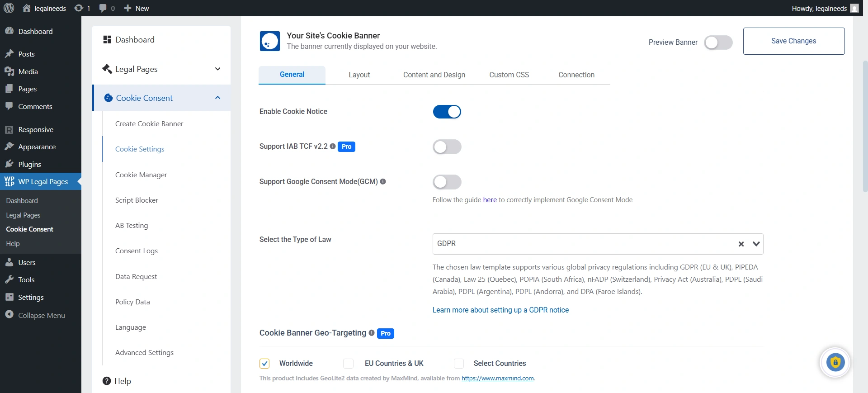Click the cookie banner logo icon

270,41
